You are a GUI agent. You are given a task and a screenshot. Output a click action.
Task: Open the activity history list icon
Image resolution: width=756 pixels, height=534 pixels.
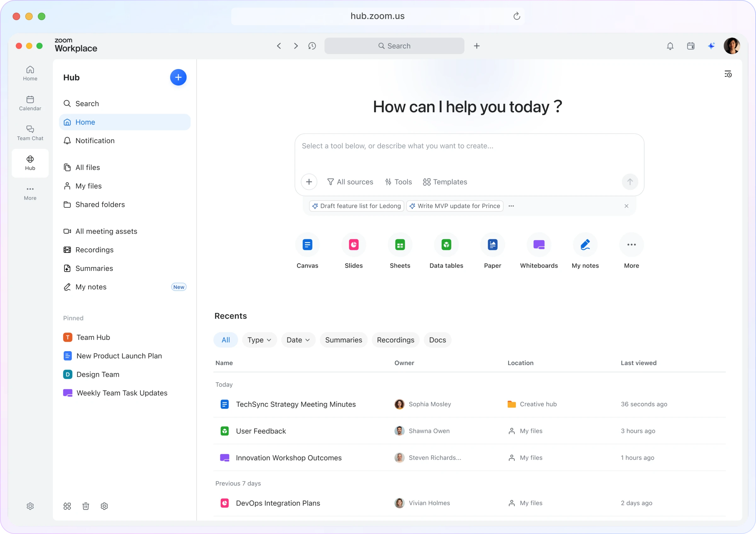[728, 74]
